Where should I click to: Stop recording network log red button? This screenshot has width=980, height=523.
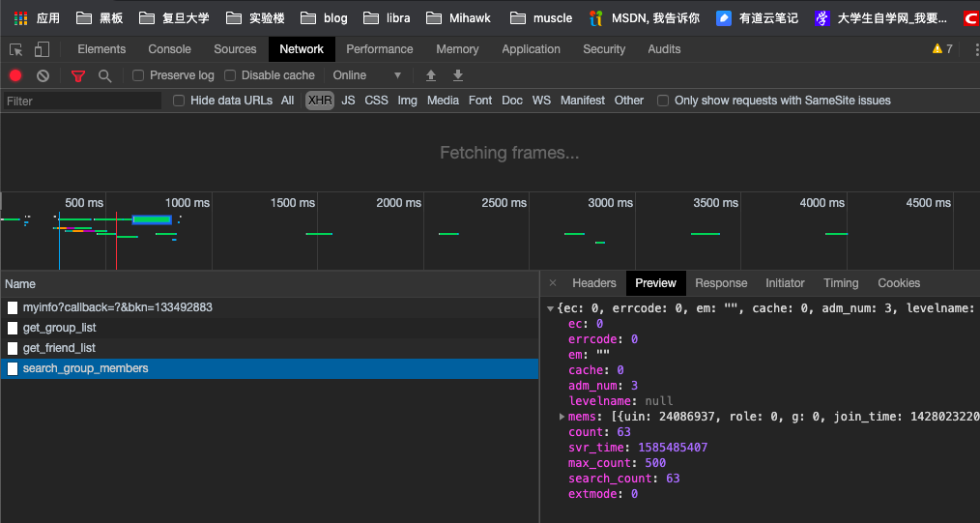click(15, 75)
